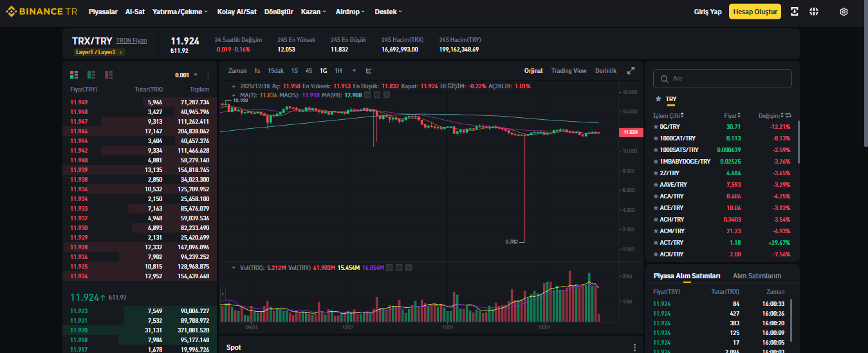Toggle the favorite star for 0G/TRY

tap(656, 127)
